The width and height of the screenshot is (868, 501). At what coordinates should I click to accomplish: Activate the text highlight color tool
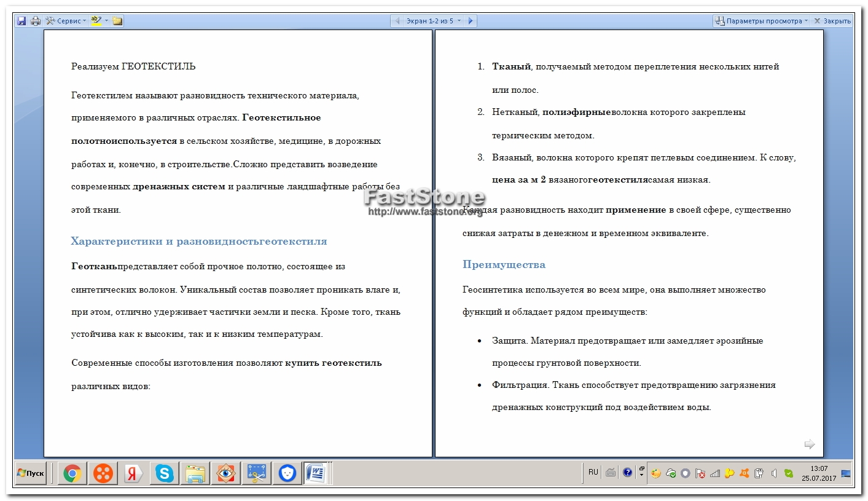point(96,21)
